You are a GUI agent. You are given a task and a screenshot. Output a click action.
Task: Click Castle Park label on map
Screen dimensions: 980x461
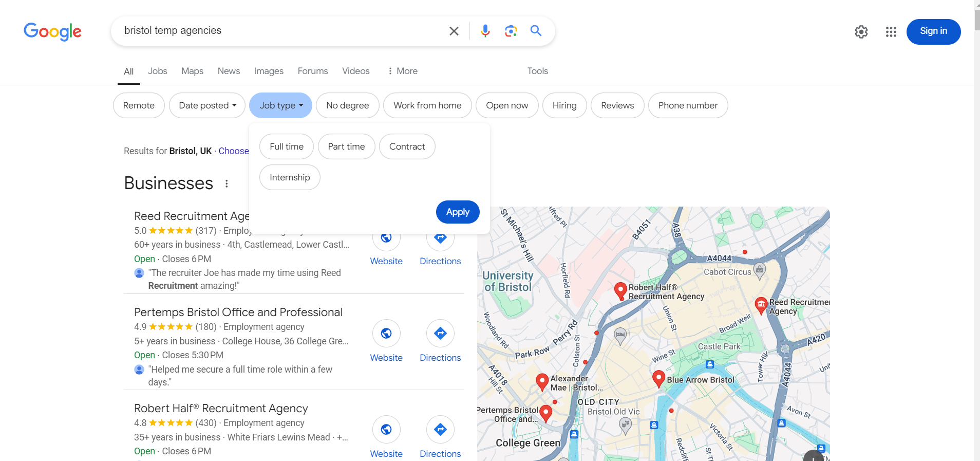(x=719, y=346)
